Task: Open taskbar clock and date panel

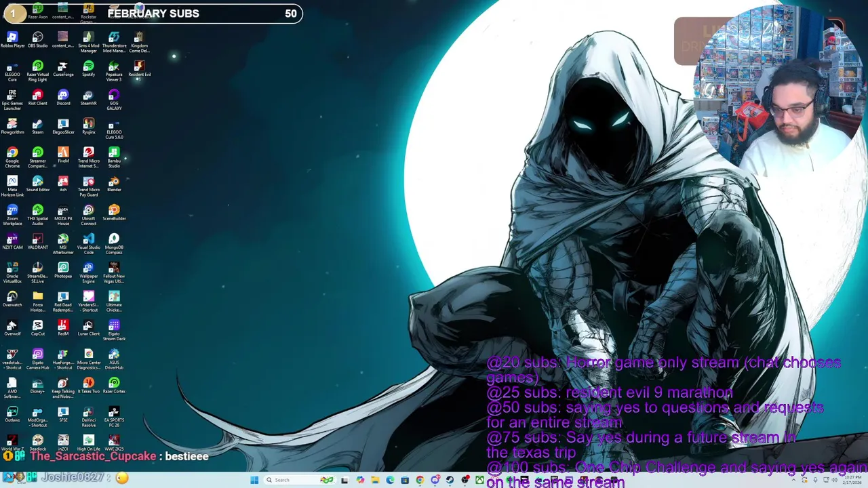Action: pyautogui.click(x=853, y=480)
